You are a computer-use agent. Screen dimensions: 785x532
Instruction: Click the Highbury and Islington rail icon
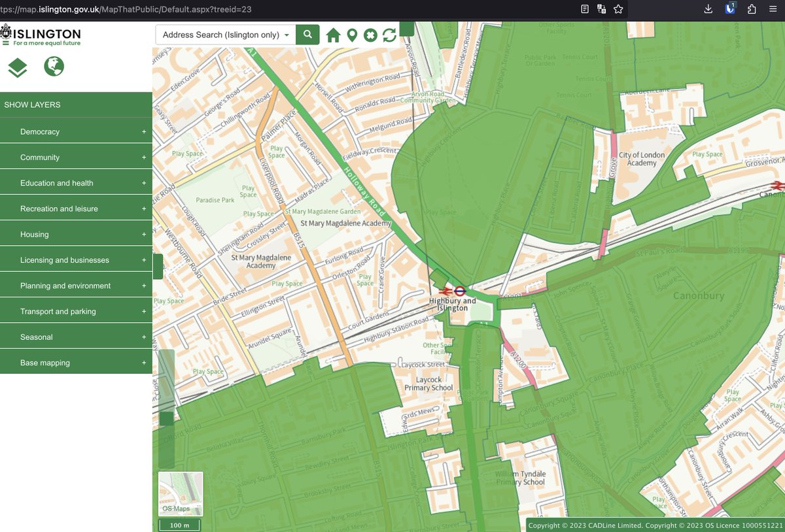pos(446,291)
